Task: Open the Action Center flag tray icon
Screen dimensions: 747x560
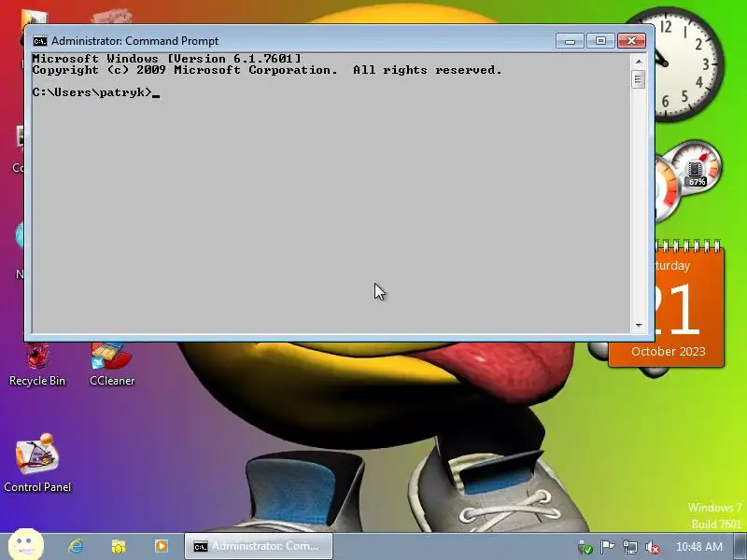Action: 607,547
